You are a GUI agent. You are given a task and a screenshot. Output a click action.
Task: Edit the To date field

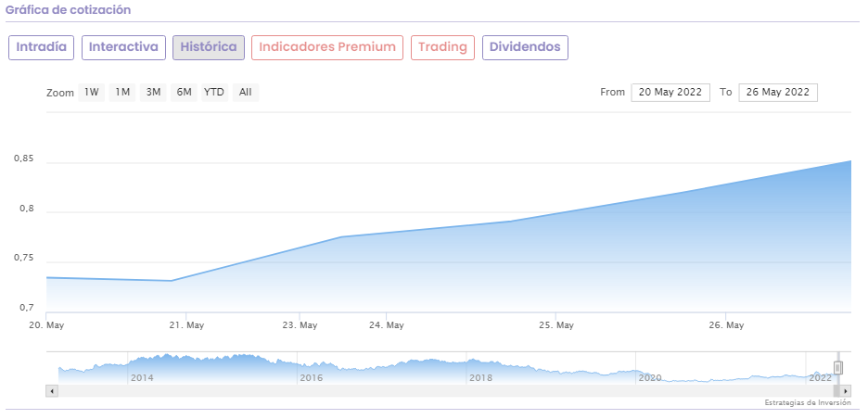click(778, 93)
